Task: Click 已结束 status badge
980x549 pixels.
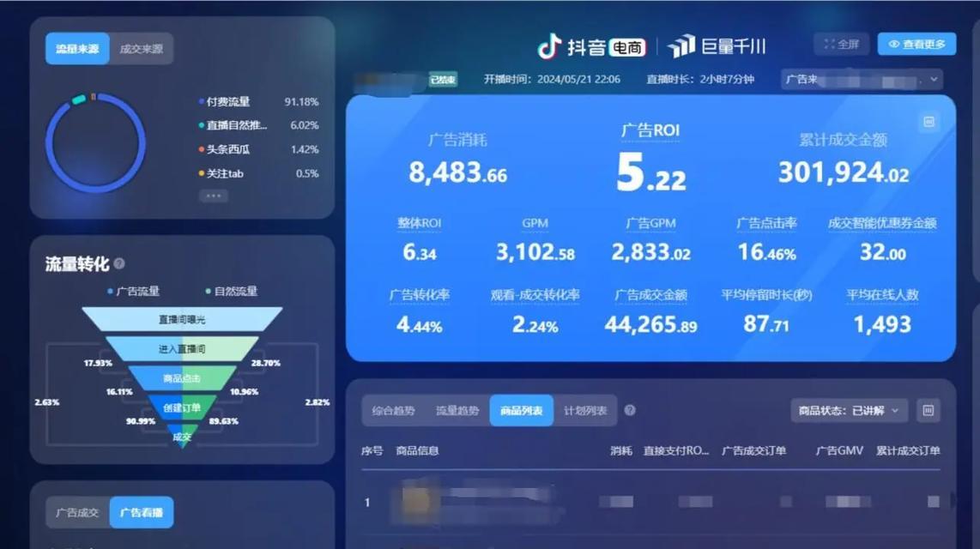Action: coord(443,80)
